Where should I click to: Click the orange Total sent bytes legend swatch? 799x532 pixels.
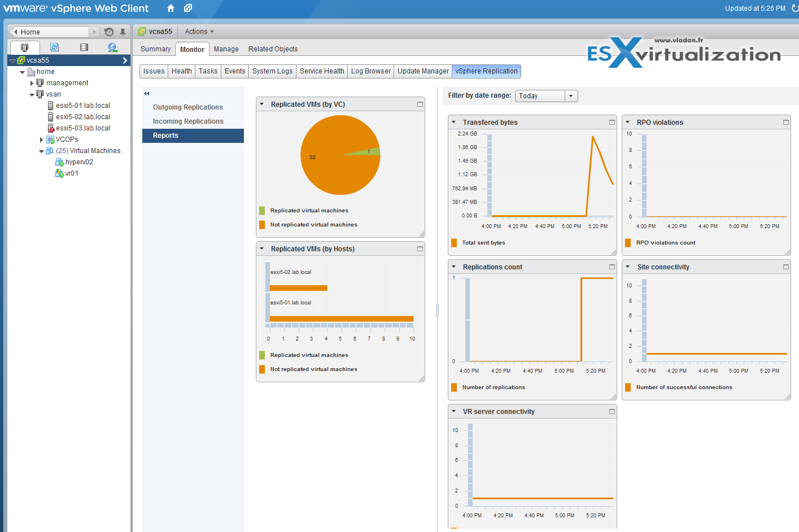[x=454, y=243]
